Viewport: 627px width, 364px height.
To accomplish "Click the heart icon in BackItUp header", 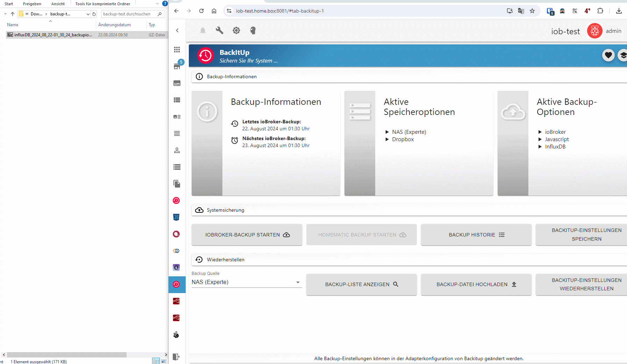I will tap(608, 55).
